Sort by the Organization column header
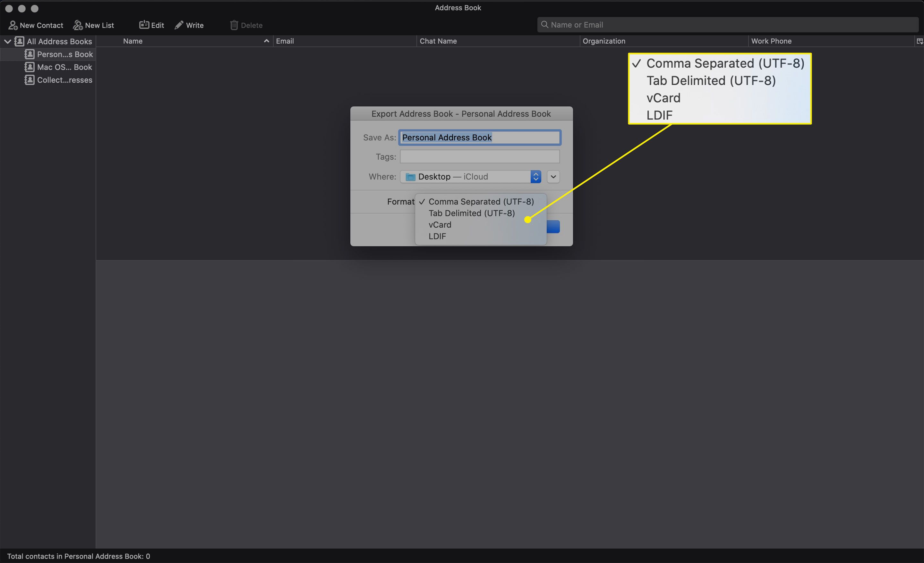 pos(664,41)
